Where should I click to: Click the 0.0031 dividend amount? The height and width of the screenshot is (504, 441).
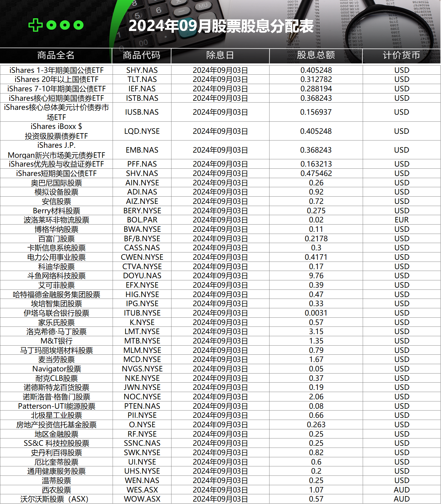tap(316, 313)
